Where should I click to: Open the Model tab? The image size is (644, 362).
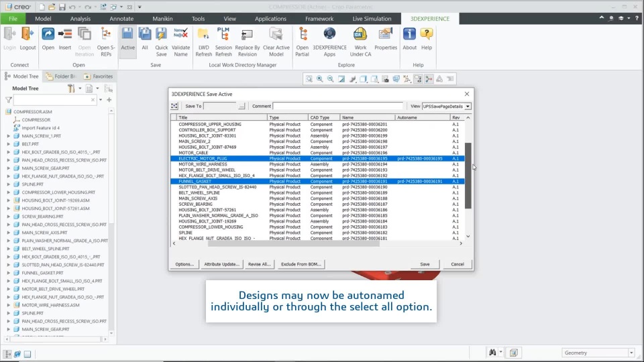[x=43, y=19]
